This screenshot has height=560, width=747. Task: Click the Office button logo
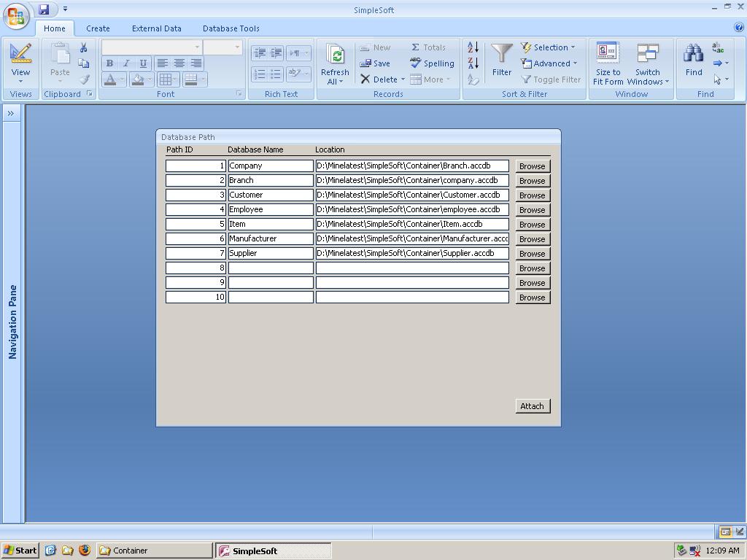click(16, 17)
